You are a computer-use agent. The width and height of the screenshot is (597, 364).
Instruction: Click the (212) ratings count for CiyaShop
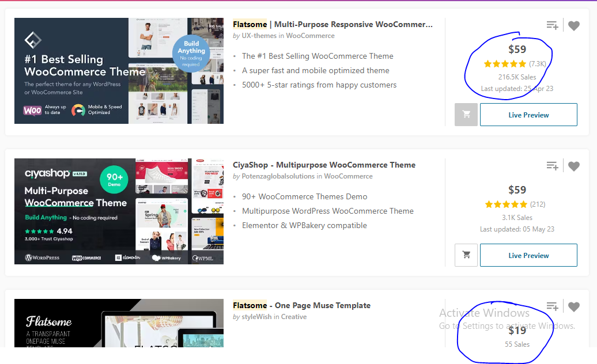pos(538,204)
